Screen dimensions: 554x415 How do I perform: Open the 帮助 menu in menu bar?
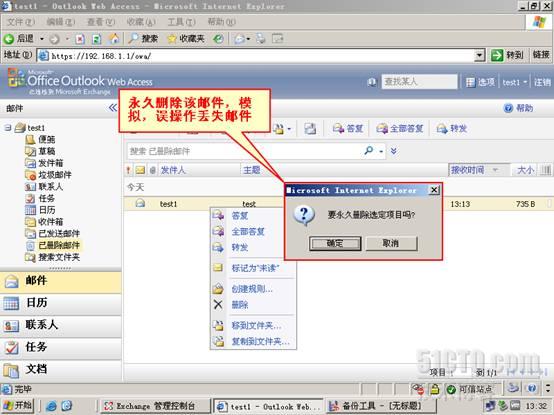point(222,22)
